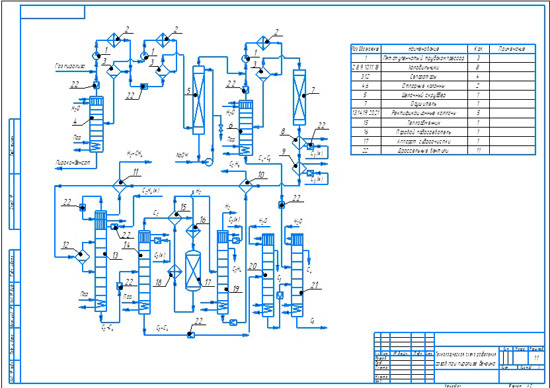Click the tall rectification column labeled 13

pos(101,260)
